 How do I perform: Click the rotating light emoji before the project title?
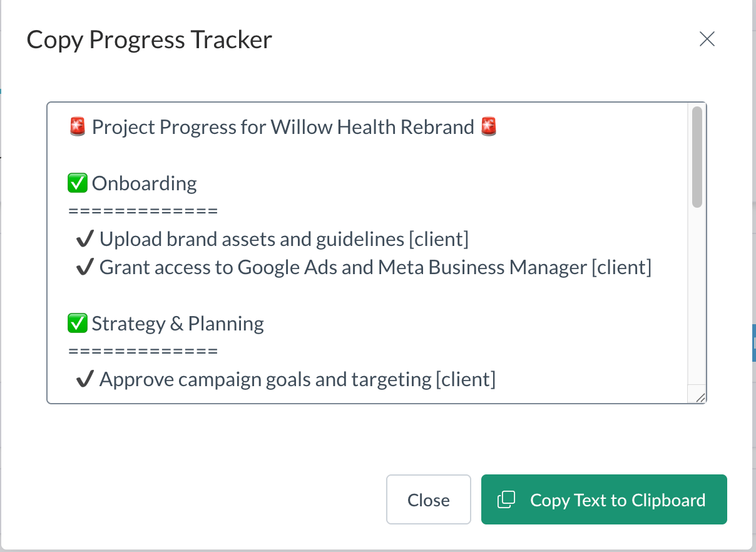click(78, 126)
